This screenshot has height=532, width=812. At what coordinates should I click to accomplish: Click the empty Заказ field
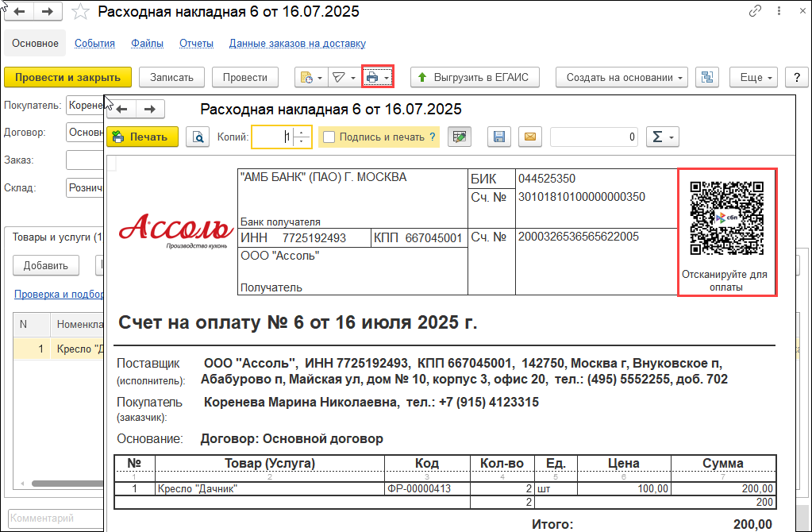tap(85, 160)
